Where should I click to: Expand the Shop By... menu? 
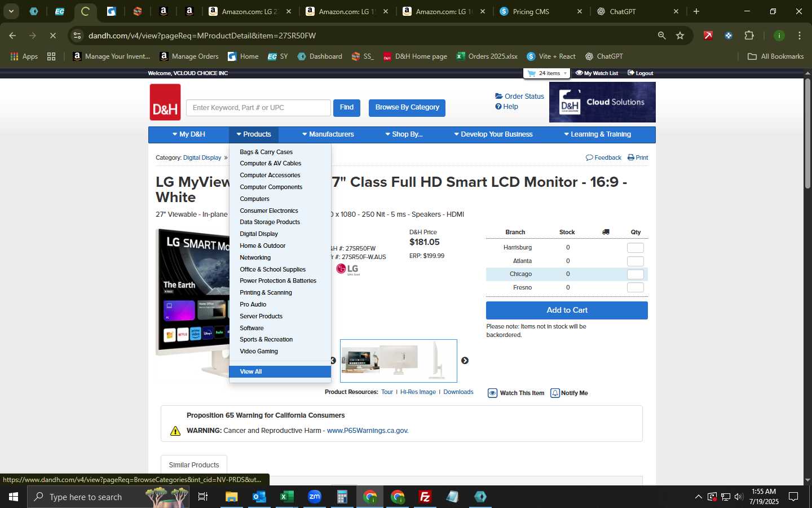pos(404,134)
